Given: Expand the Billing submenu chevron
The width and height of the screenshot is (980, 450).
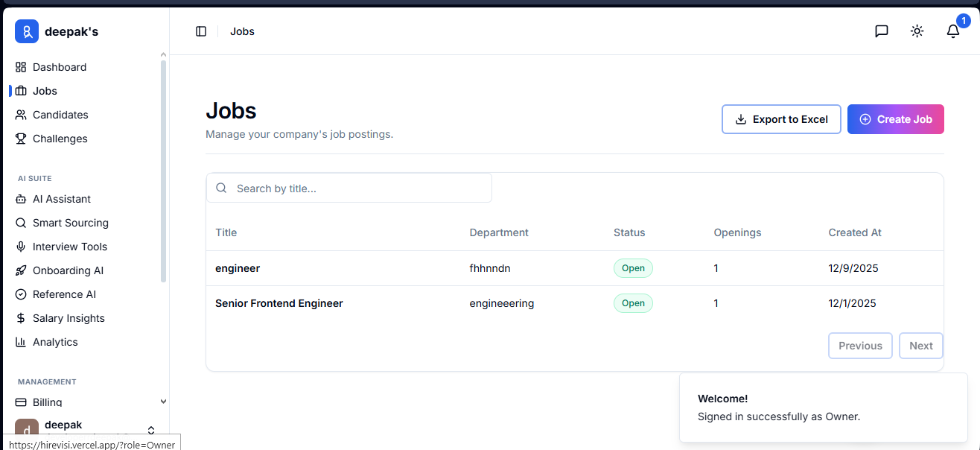Looking at the screenshot, I should pos(163,402).
